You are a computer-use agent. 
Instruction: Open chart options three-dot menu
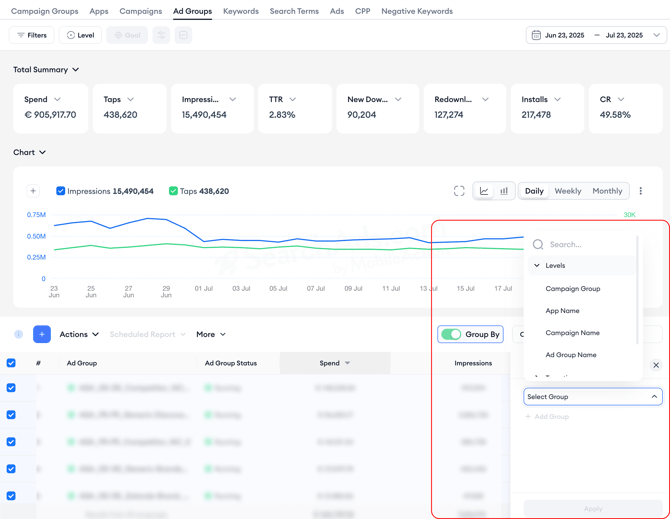point(641,191)
